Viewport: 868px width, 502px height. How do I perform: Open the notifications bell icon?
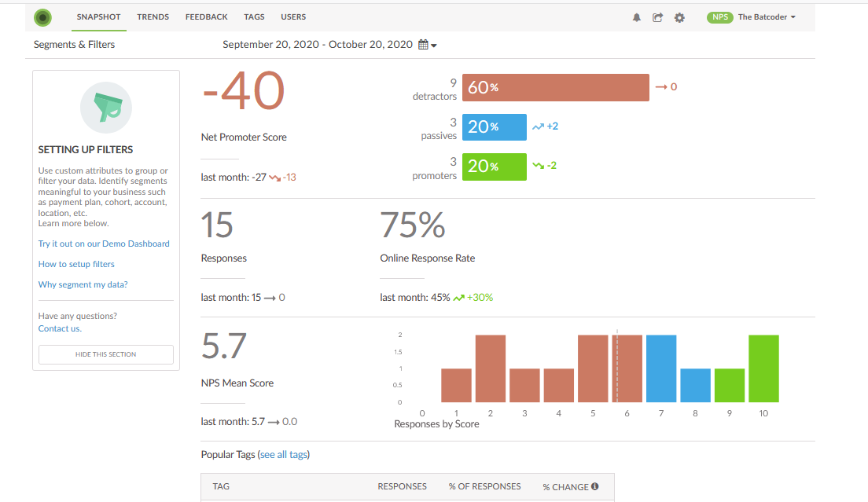tap(637, 16)
